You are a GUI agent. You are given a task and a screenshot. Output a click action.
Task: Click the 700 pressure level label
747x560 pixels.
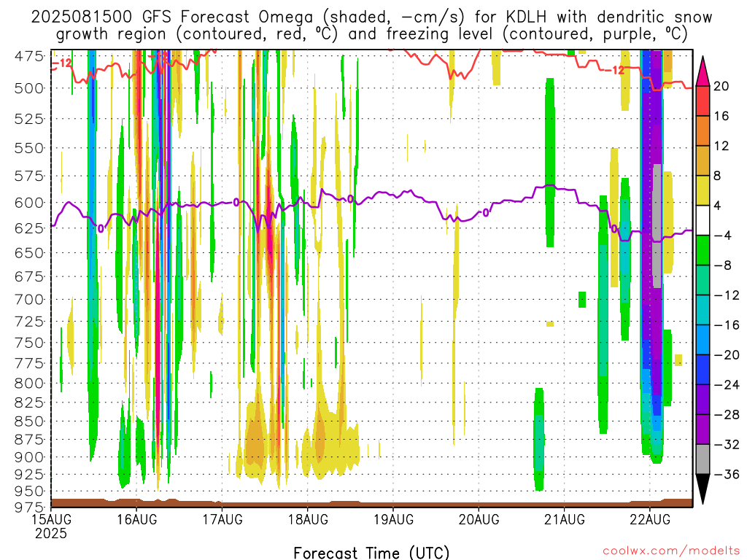pyautogui.click(x=29, y=300)
